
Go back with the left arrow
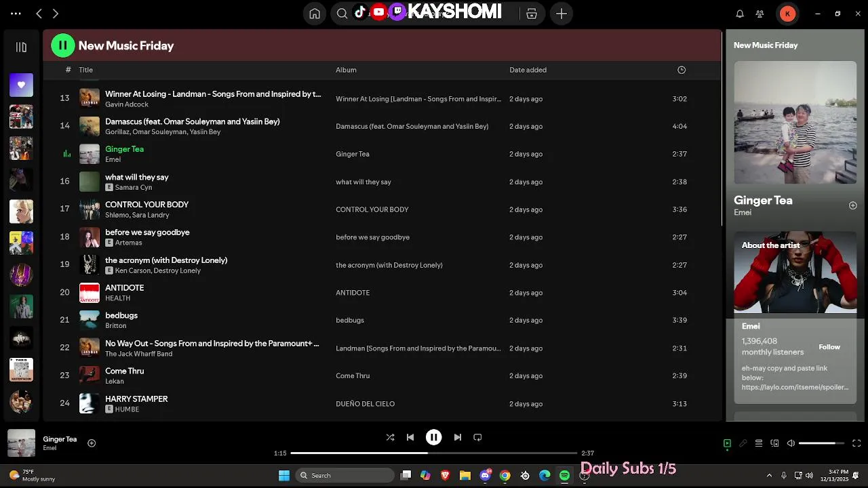[x=39, y=14]
